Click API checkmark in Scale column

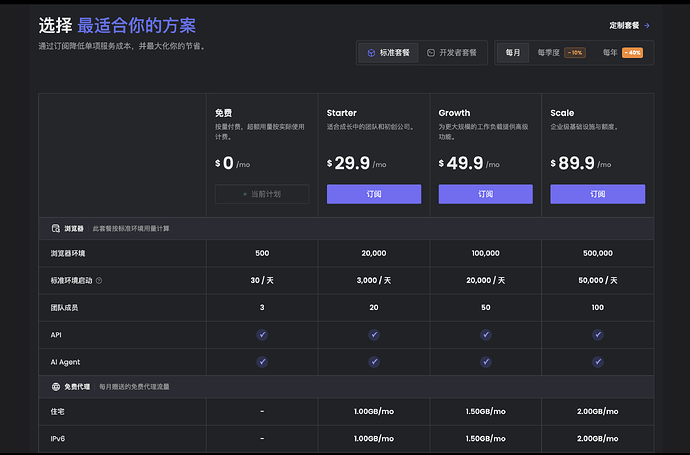click(x=598, y=335)
